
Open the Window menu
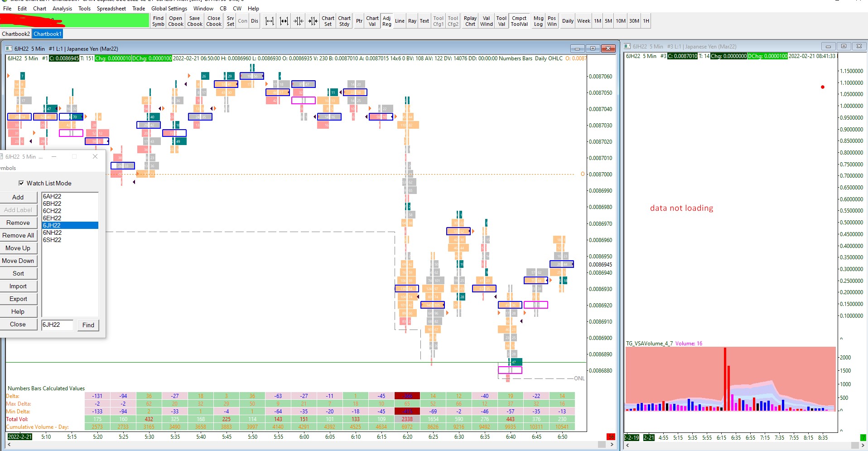click(x=203, y=8)
